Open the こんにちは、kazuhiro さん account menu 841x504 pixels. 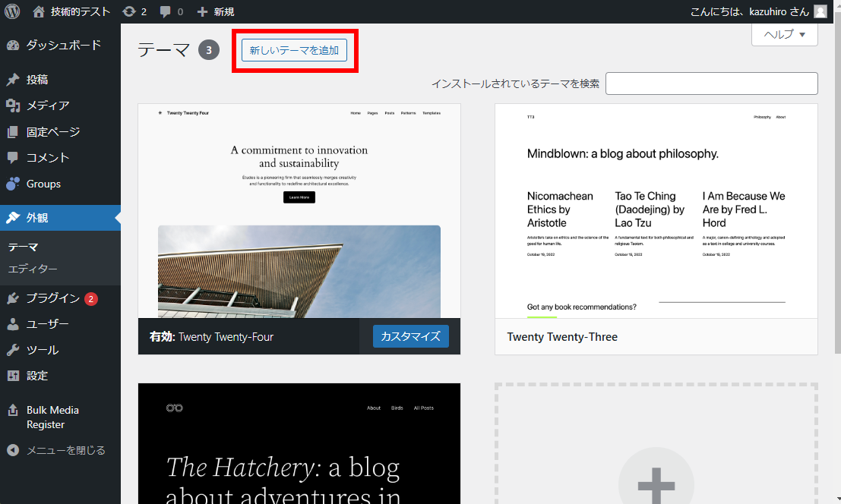[x=749, y=11]
